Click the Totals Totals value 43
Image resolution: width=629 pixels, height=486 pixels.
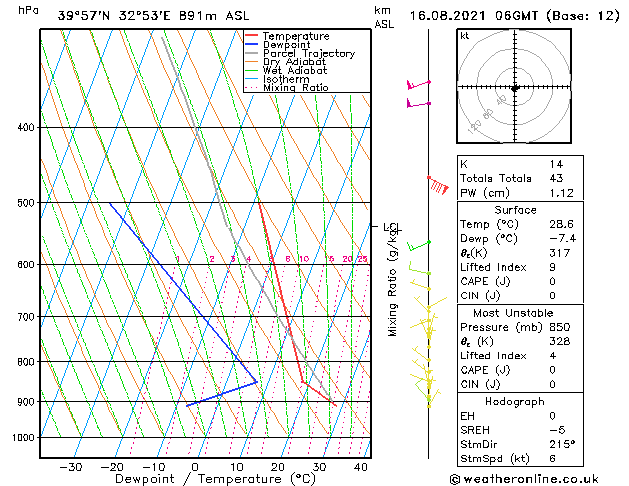556,178
